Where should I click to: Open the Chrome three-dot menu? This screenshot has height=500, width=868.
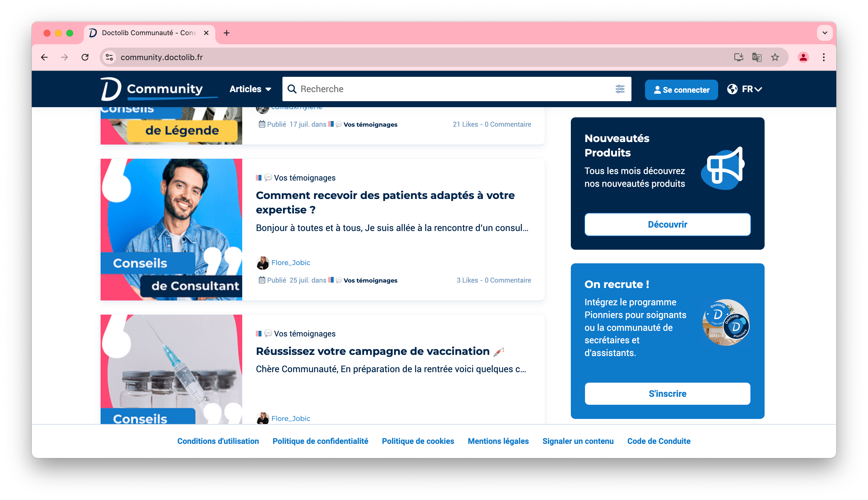pos(823,57)
